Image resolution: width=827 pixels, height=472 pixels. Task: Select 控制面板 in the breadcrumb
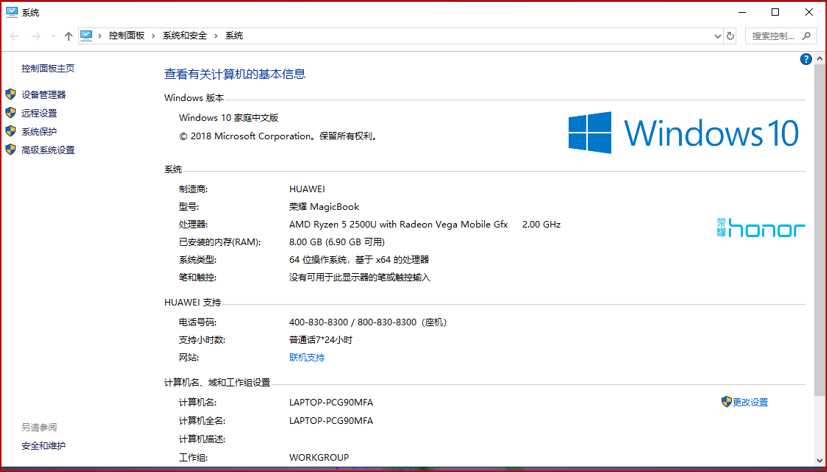(127, 36)
